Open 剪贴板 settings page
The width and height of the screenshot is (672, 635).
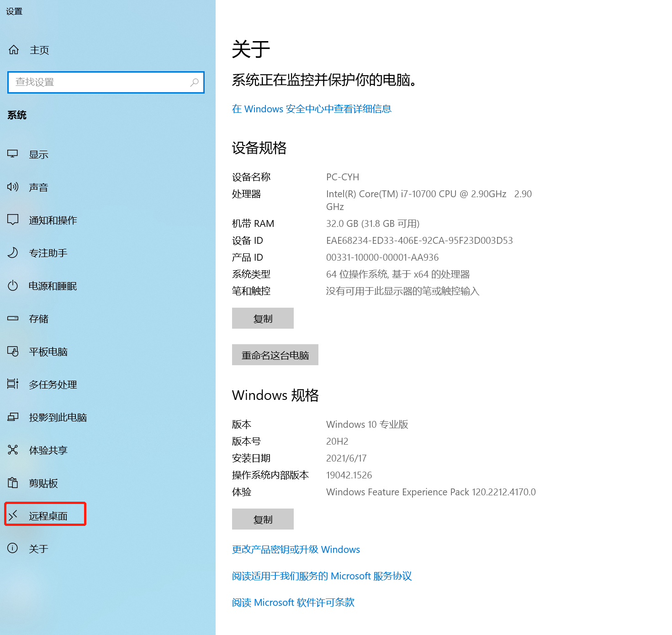43,483
